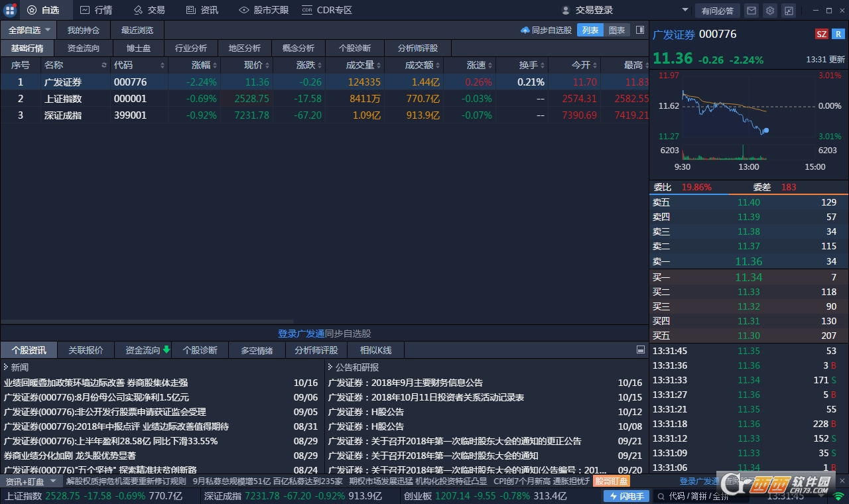Viewport: 849px width, 504px height.
Task: Click the 卖一 order book row
Action: [x=749, y=261]
